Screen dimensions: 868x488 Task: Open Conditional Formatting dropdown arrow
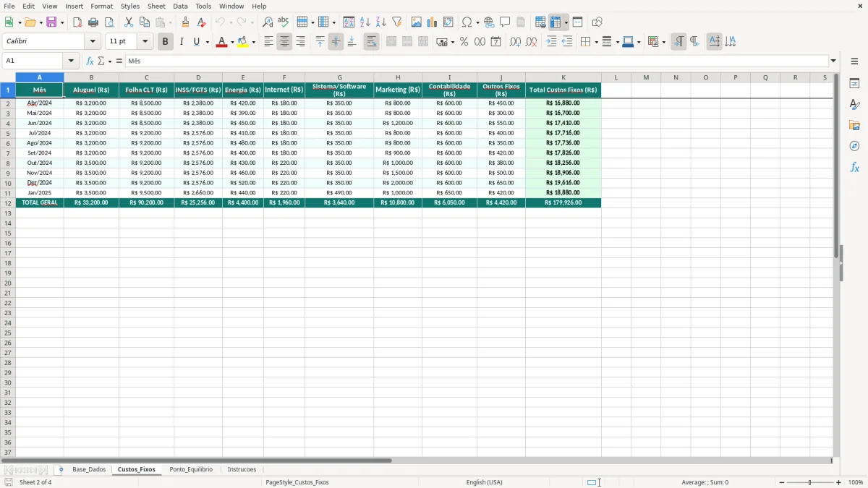pos(663,42)
